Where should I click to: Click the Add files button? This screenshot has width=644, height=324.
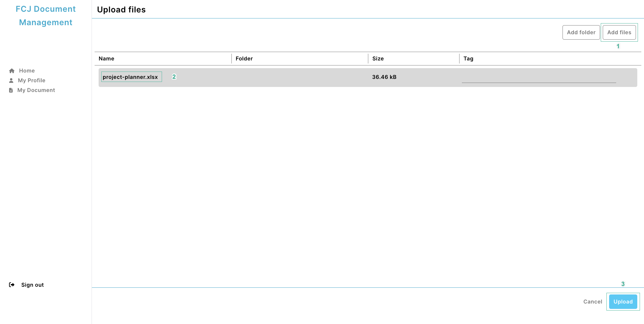click(x=619, y=33)
